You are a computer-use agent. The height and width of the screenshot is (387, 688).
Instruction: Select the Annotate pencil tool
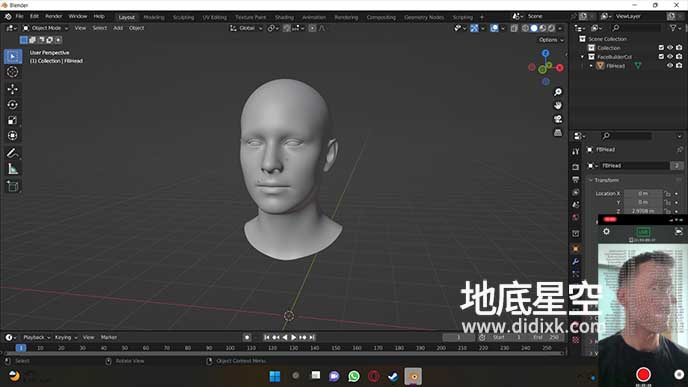click(13, 153)
